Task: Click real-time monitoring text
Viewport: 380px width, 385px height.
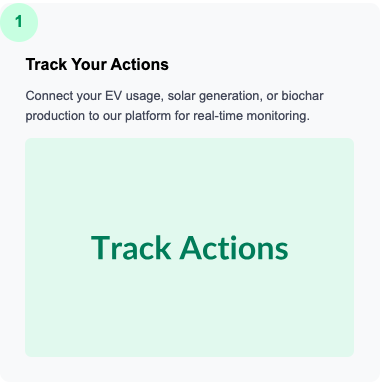Action: (251, 116)
